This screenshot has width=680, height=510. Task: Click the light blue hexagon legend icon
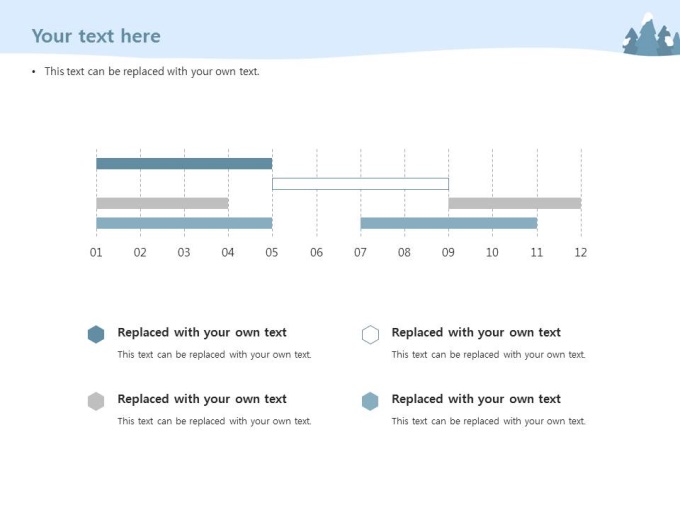coord(370,401)
